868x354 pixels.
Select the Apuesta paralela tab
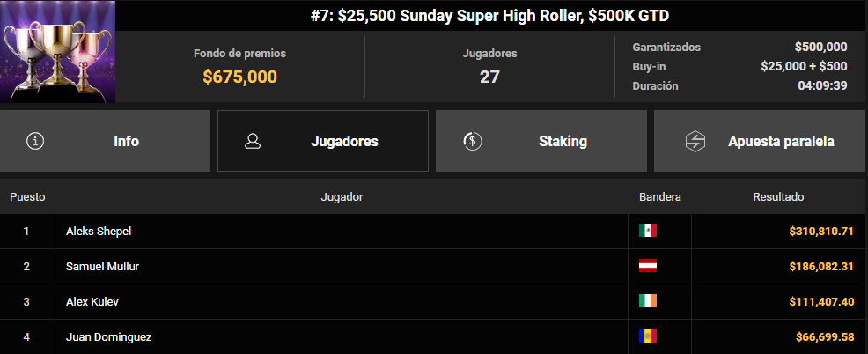(x=761, y=141)
